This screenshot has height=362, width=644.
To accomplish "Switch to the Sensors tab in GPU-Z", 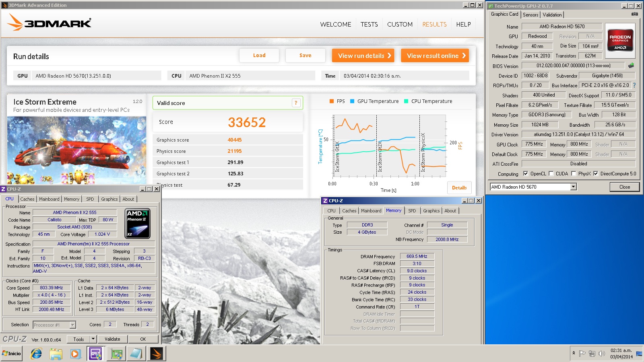I will coord(530,14).
